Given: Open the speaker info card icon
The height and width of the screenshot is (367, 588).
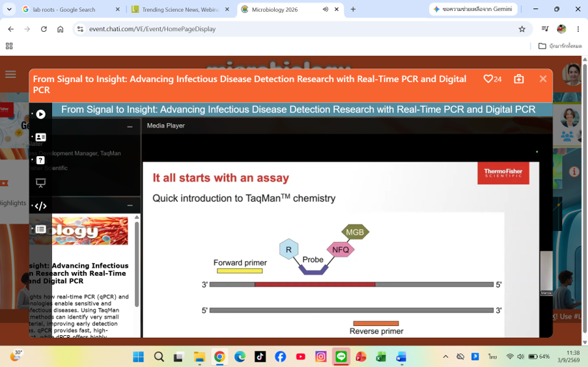Looking at the screenshot, I should point(40,137).
